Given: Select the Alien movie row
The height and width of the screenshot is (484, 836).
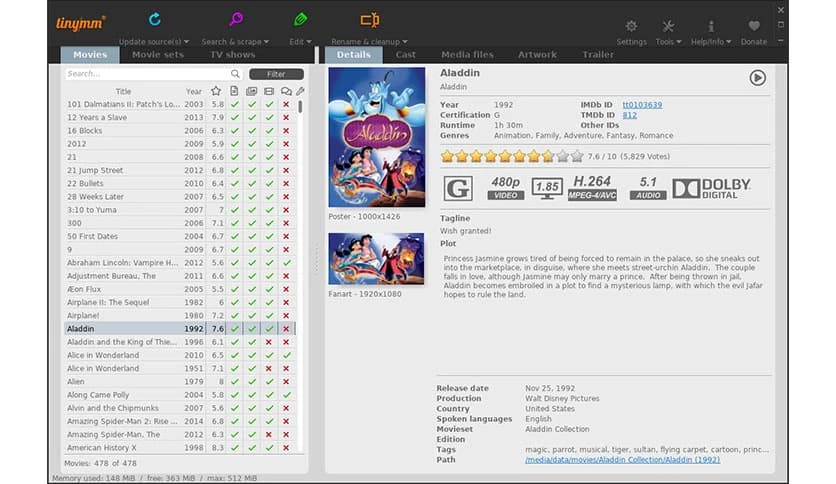Looking at the screenshot, I should coord(180,382).
